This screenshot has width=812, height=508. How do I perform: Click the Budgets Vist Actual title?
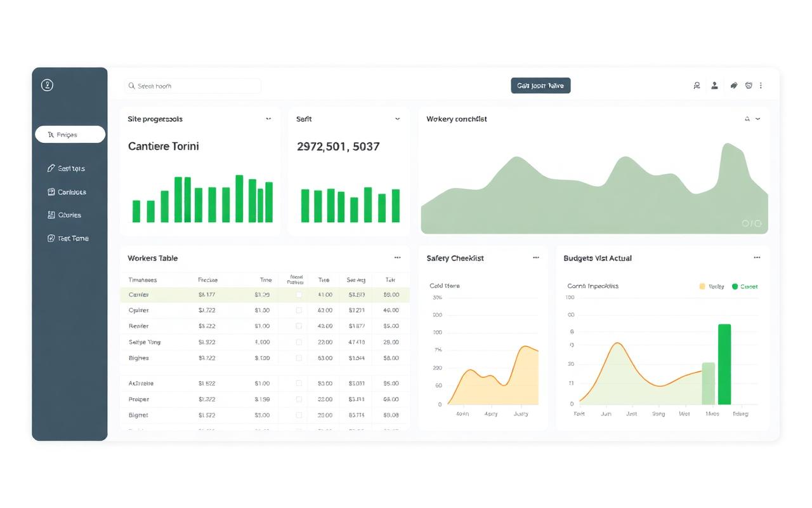pos(598,258)
